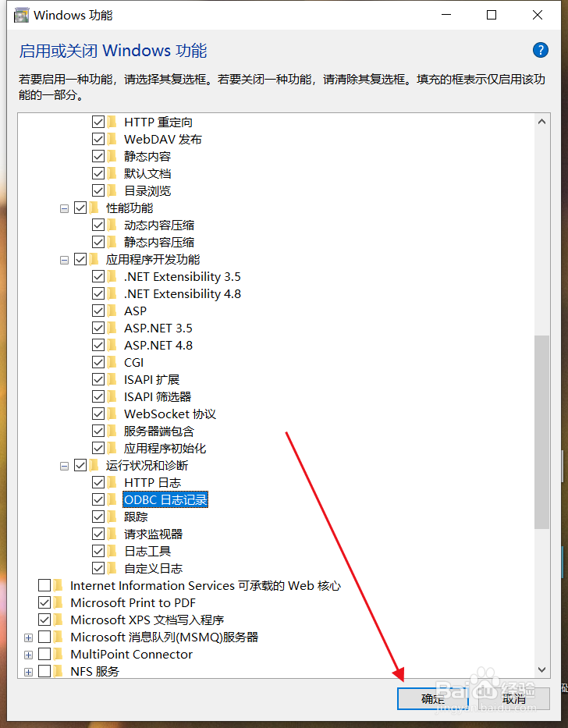Maximize the Windows 功能 window
This screenshot has width=568, height=728.
(492, 15)
